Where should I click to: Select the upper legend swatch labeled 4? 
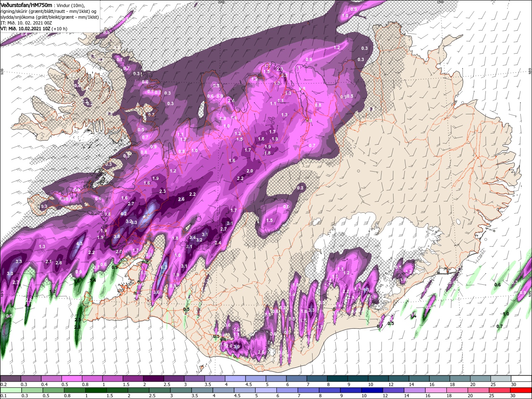(x=235, y=379)
